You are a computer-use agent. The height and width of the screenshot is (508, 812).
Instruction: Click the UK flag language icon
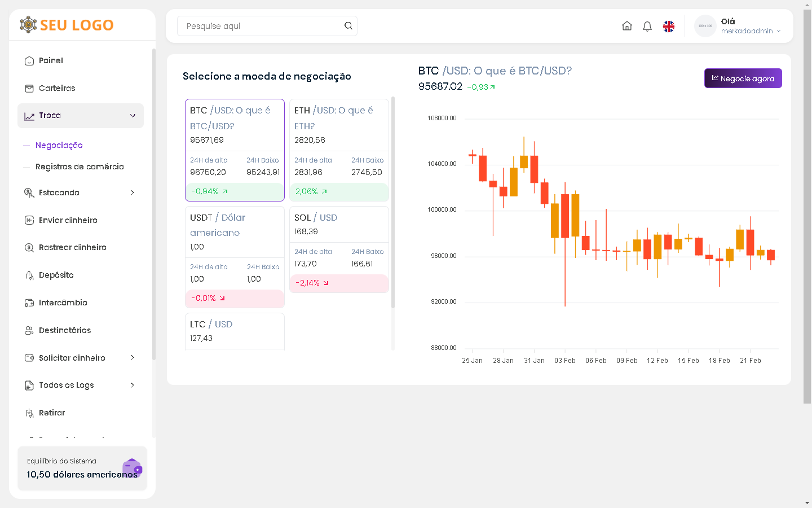click(x=669, y=27)
